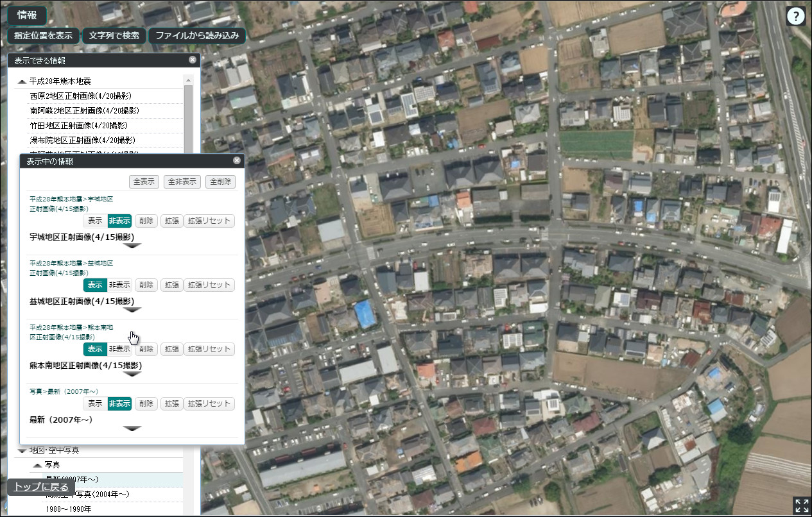812x517 pixels.
Task: Expand arrow under 最新（2007年～） title
Action: [x=132, y=428]
